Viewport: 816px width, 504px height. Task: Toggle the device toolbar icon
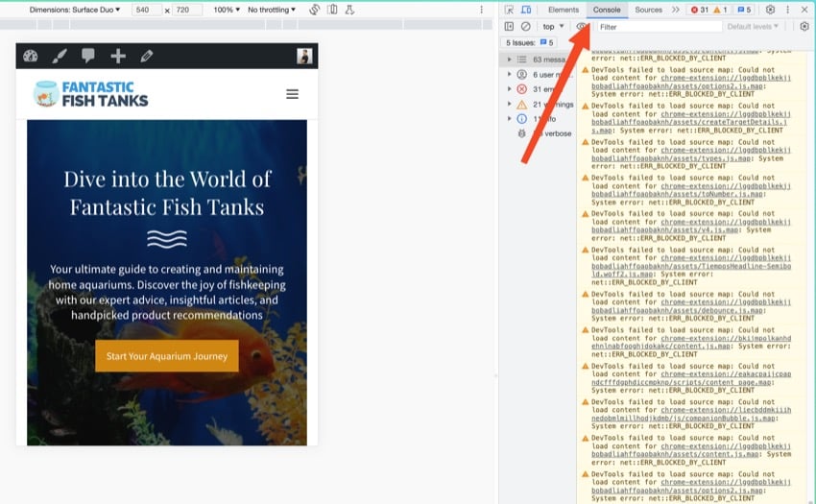click(x=525, y=10)
